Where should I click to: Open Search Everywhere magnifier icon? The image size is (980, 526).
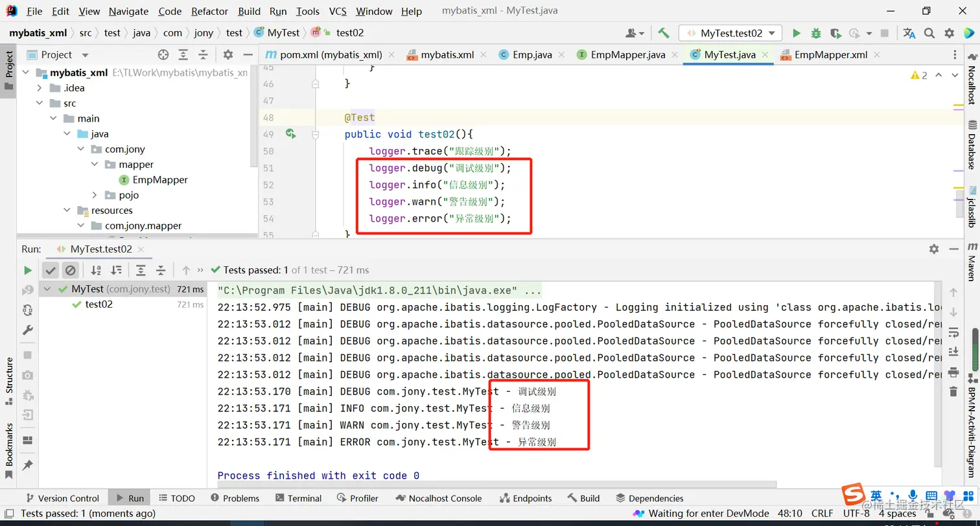929,33
